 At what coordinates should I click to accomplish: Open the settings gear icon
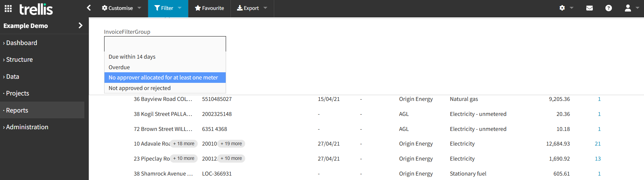tap(562, 8)
